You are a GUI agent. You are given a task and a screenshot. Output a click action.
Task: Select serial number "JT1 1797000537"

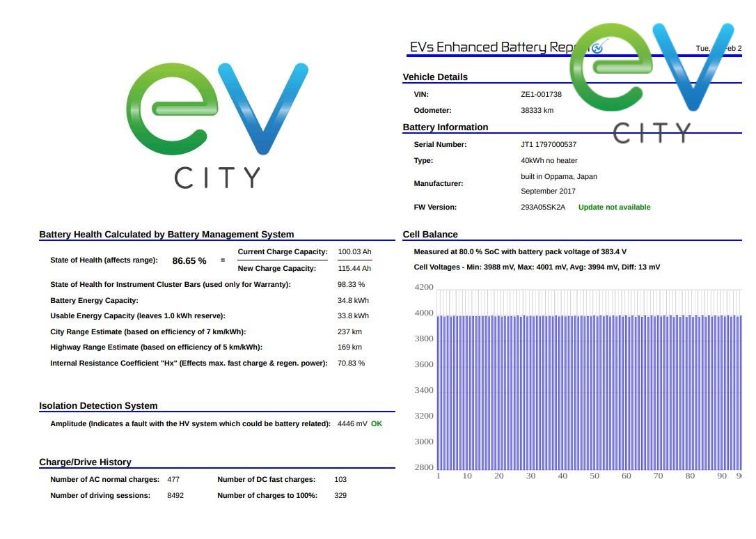(x=549, y=145)
